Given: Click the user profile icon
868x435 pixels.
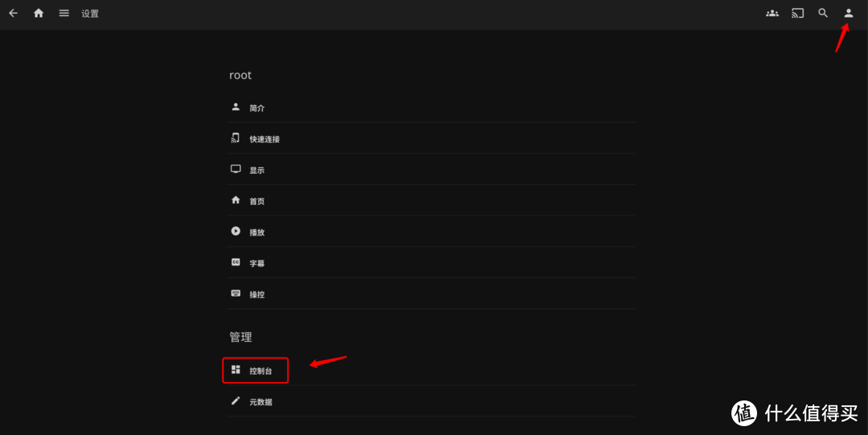Looking at the screenshot, I should 848,13.
